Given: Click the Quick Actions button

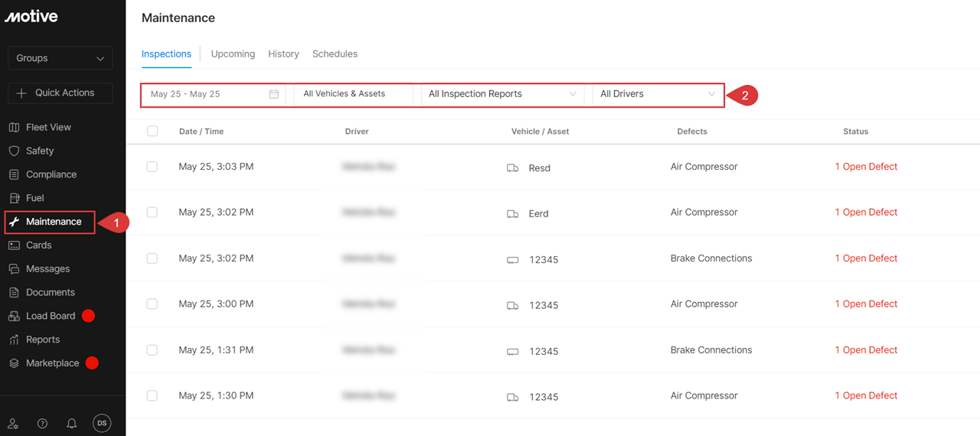Looking at the screenshot, I should pos(60,93).
